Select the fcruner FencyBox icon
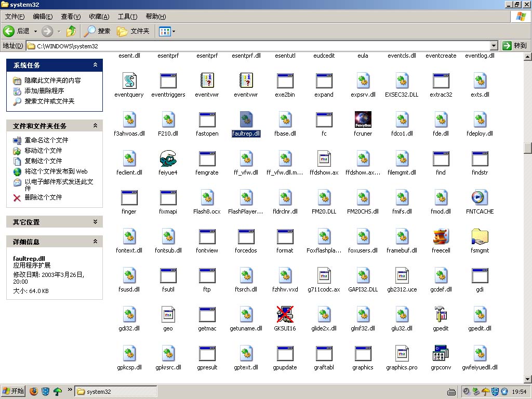The height and width of the screenshot is (399, 532). pos(363,120)
